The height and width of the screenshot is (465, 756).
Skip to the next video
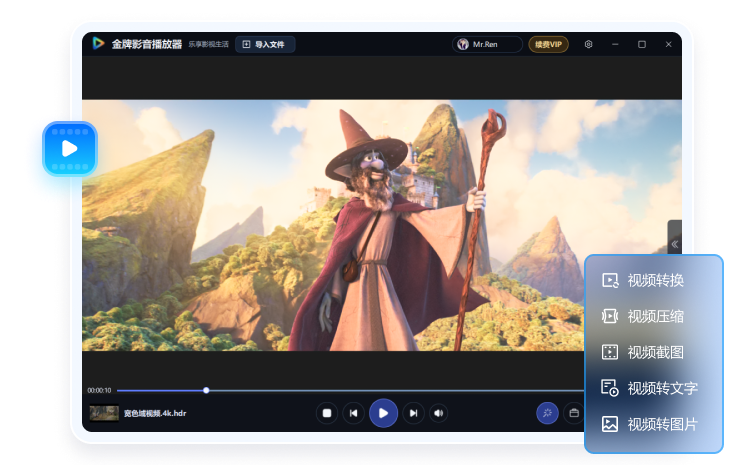412,413
